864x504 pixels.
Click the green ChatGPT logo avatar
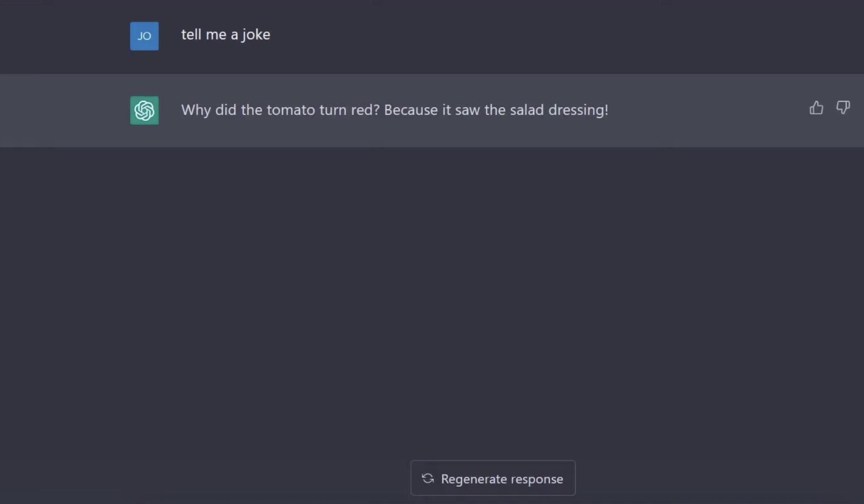click(144, 110)
